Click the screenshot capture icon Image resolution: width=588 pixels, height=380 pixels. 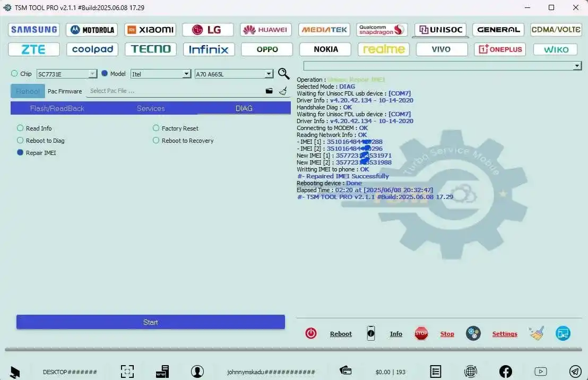(127, 372)
